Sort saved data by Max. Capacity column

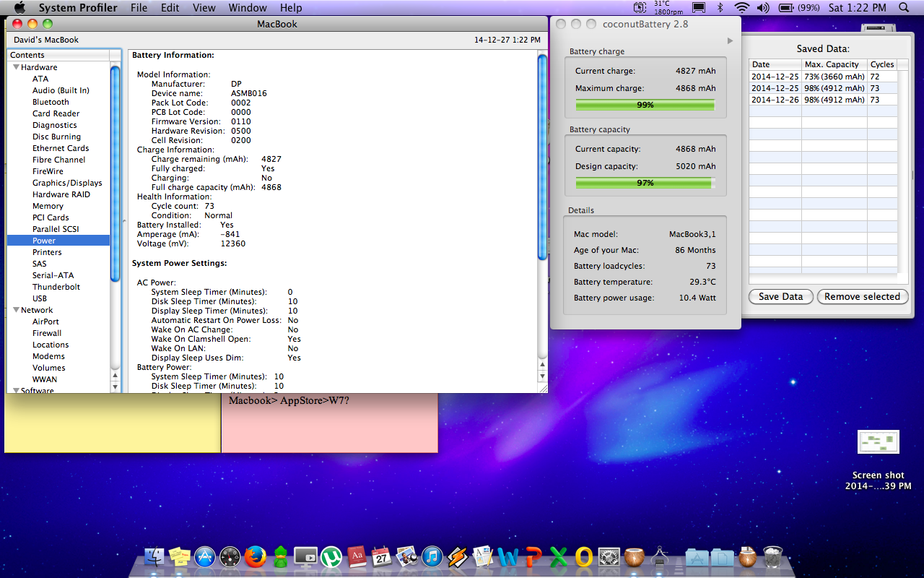pyautogui.click(x=834, y=64)
